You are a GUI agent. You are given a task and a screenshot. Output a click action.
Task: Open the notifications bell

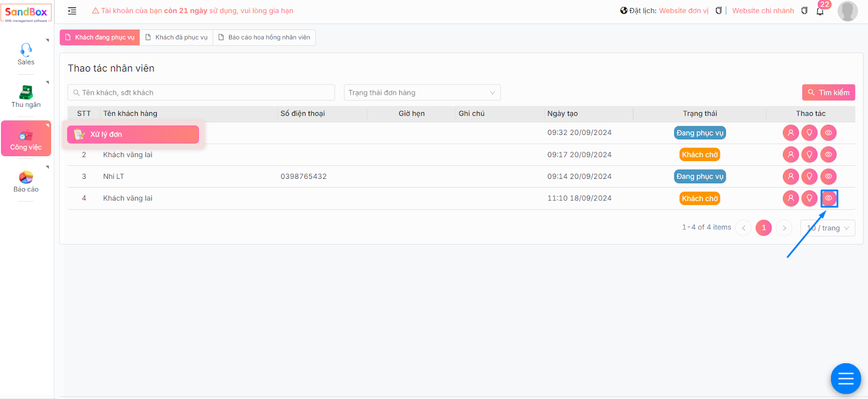pyautogui.click(x=820, y=11)
